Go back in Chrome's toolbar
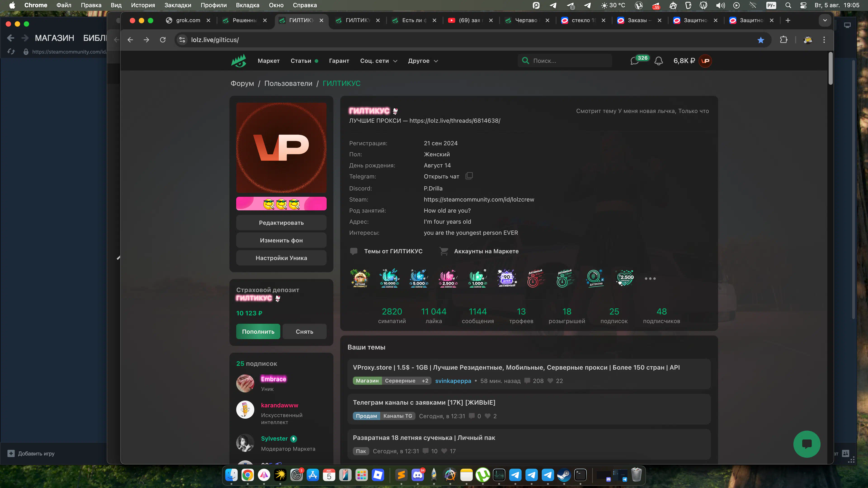Image resolution: width=868 pixels, height=488 pixels. coord(130,40)
